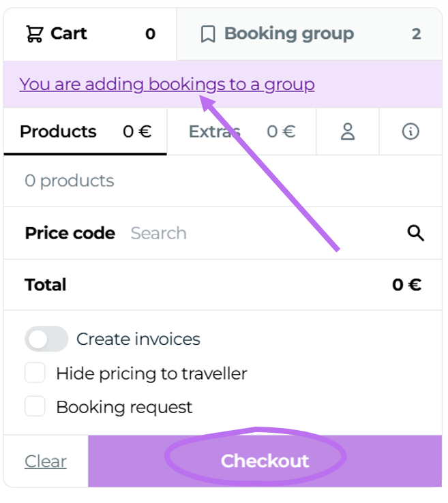Open the 'You are adding bookings to a group' link
The width and height of the screenshot is (448, 503).
(x=167, y=85)
